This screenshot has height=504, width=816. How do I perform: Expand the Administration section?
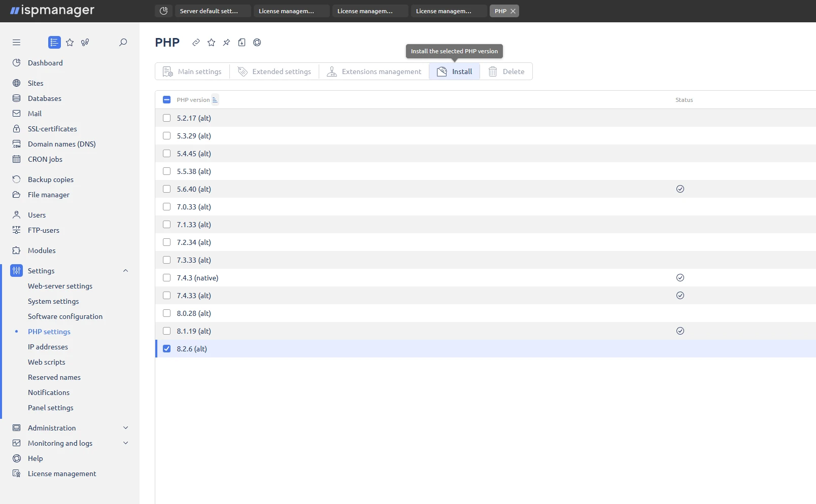tap(125, 427)
